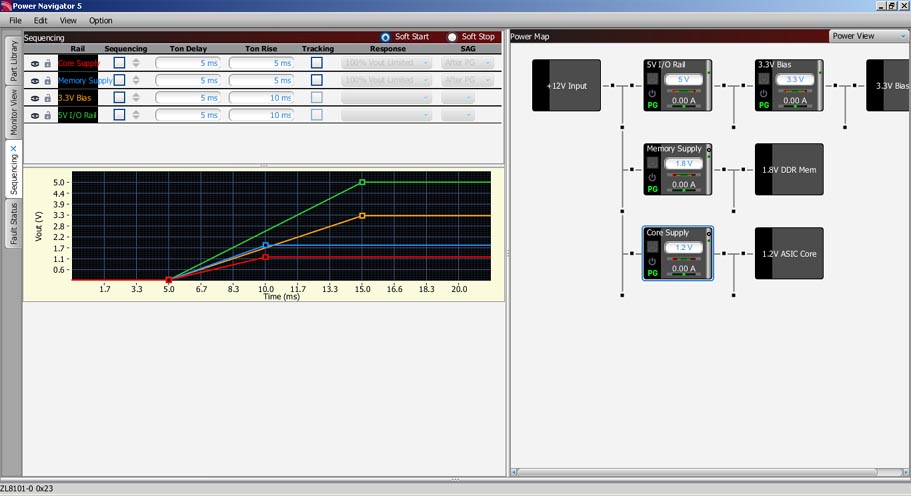Open the Power View dropdown
The height and width of the screenshot is (496, 911).
869,36
